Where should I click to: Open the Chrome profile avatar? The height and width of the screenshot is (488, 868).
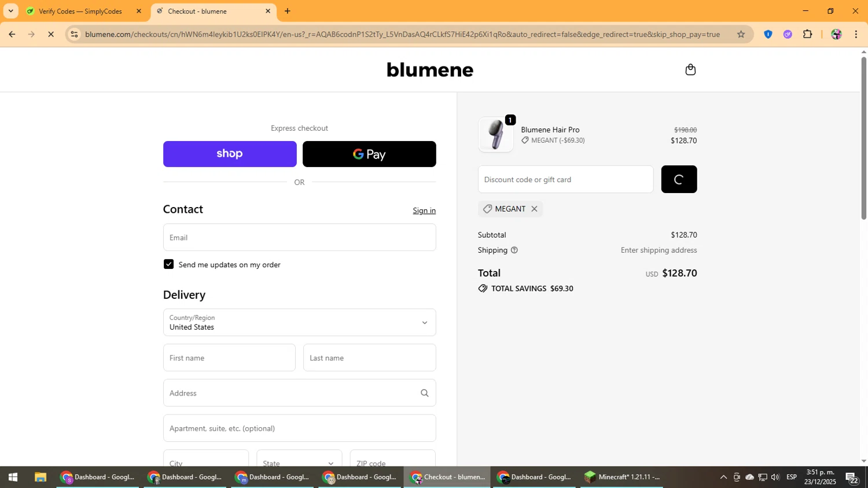click(836, 34)
